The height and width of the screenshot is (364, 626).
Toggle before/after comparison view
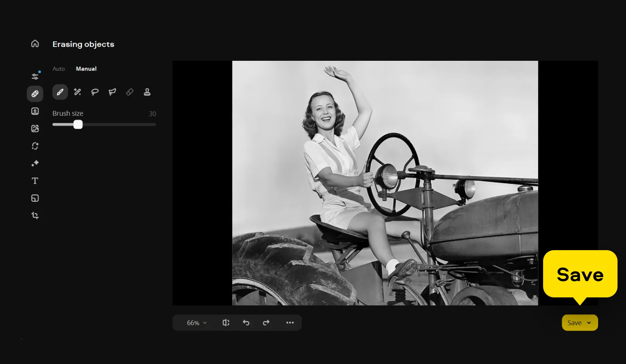pyautogui.click(x=226, y=323)
